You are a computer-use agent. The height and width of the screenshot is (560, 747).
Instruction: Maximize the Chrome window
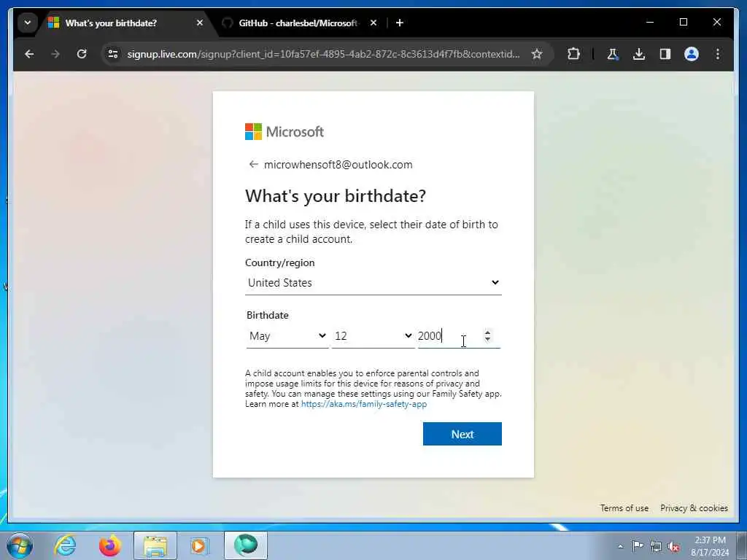point(683,23)
